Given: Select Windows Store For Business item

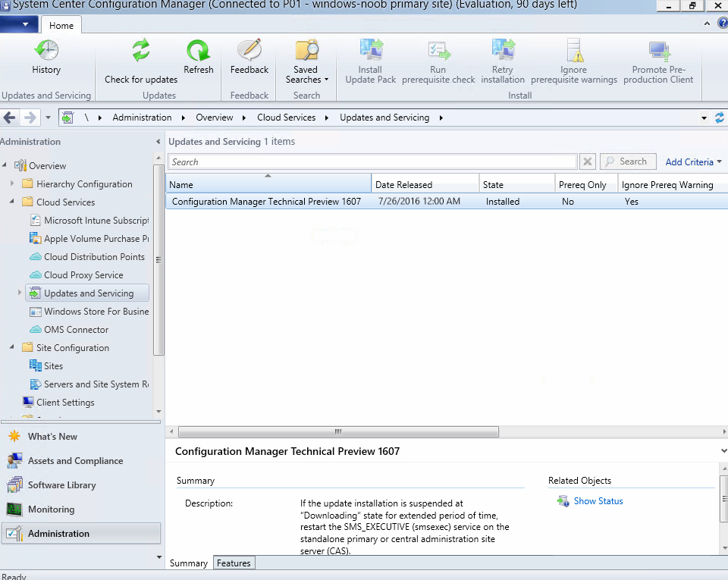Looking at the screenshot, I should pos(89,312).
